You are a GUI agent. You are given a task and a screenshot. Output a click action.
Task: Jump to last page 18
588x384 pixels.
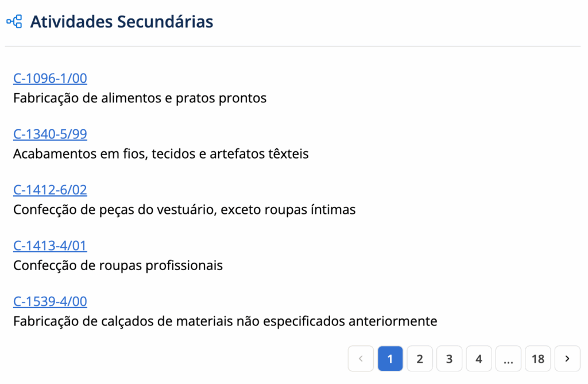(x=538, y=359)
